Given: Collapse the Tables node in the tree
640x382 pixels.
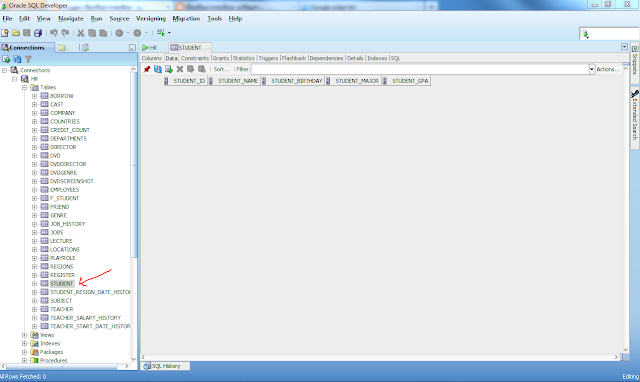Looking at the screenshot, I should (24, 87).
